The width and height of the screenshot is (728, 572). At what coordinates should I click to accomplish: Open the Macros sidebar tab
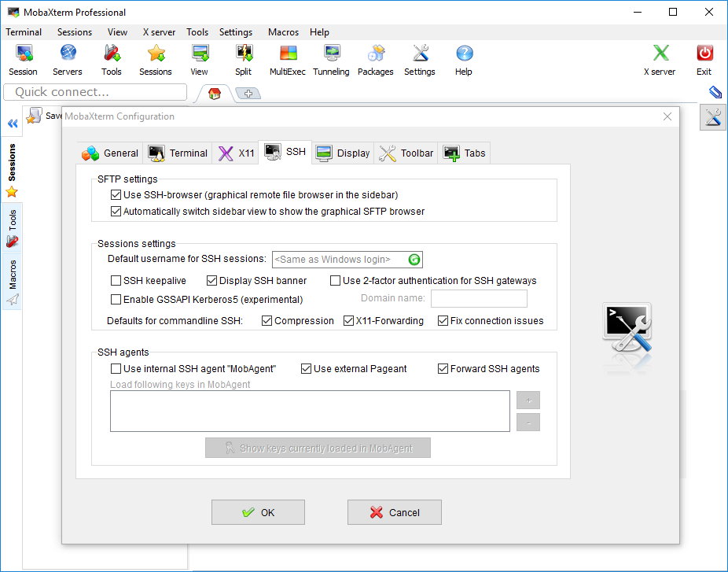point(12,282)
